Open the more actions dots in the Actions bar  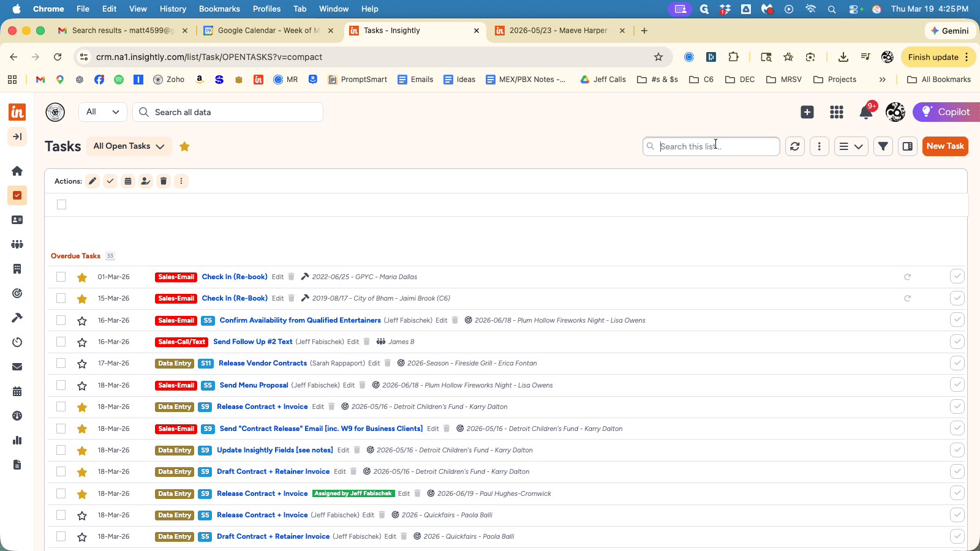(181, 181)
